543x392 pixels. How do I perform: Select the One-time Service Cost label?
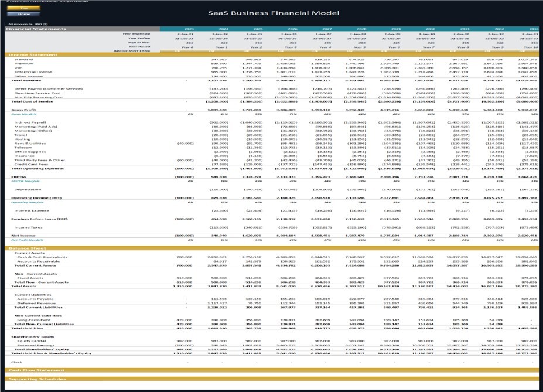click(37, 93)
